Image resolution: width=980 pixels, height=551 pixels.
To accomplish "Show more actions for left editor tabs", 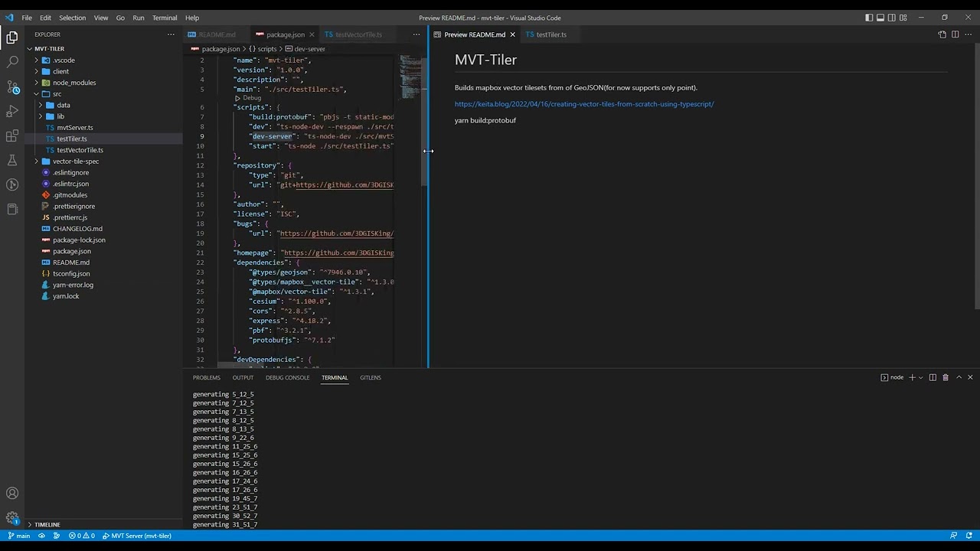I will 416,34.
